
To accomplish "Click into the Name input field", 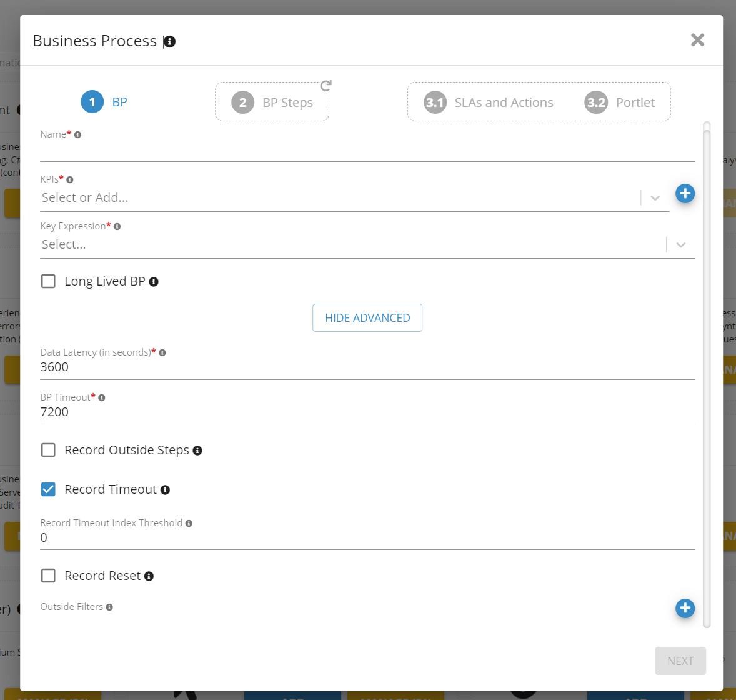I will pos(367,151).
